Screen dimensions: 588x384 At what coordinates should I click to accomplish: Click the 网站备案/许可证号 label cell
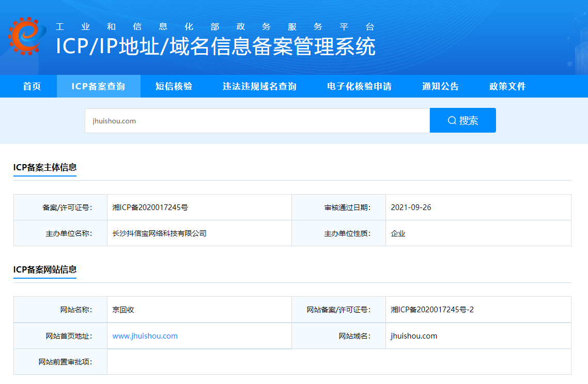(339, 310)
